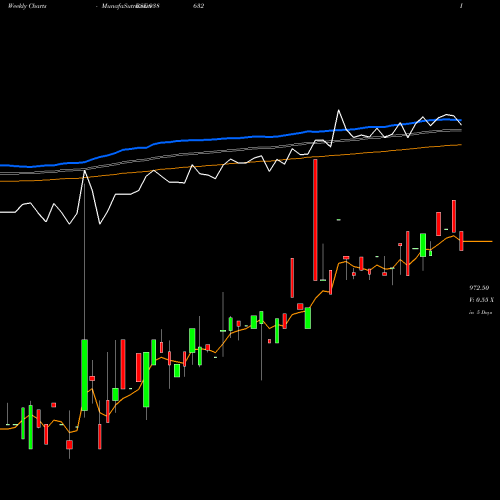
Task: Click the 'in 5 Days' label
Action: [x=480, y=312]
